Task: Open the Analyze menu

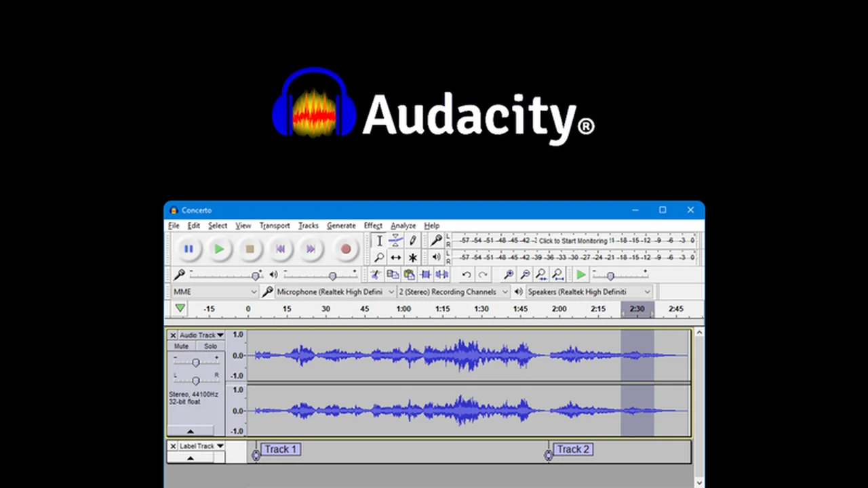Action: click(403, 226)
